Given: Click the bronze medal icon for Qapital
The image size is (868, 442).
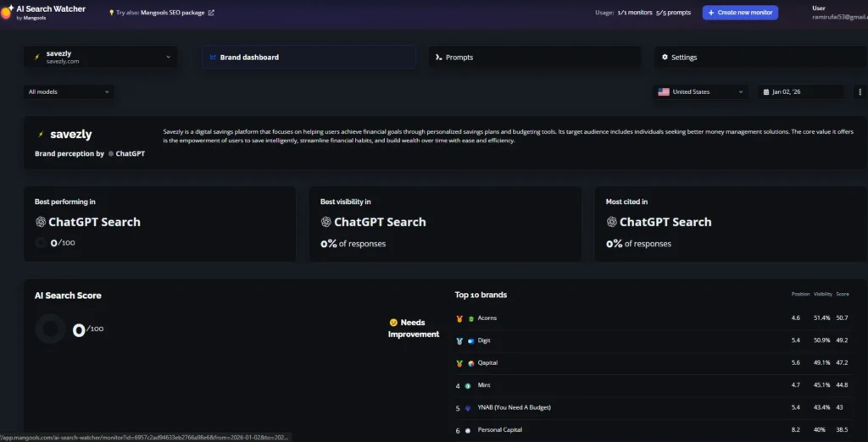Looking at the screenshot, I should tap(459, 363).
